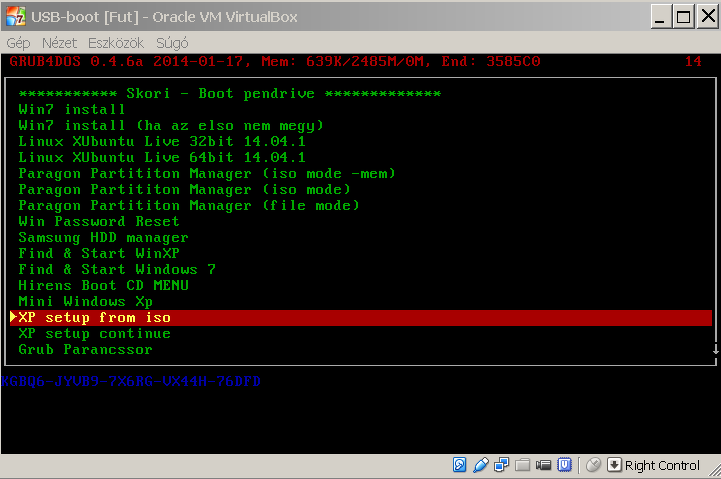Select the first 'Win7 install' boot entry
The image size is (721, 479).
click(72, 109)
